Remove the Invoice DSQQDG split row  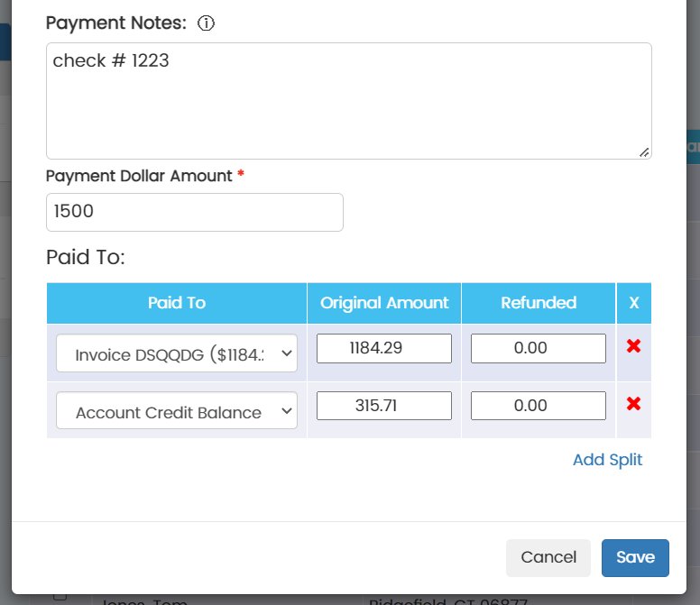click(x=633, y=347)
